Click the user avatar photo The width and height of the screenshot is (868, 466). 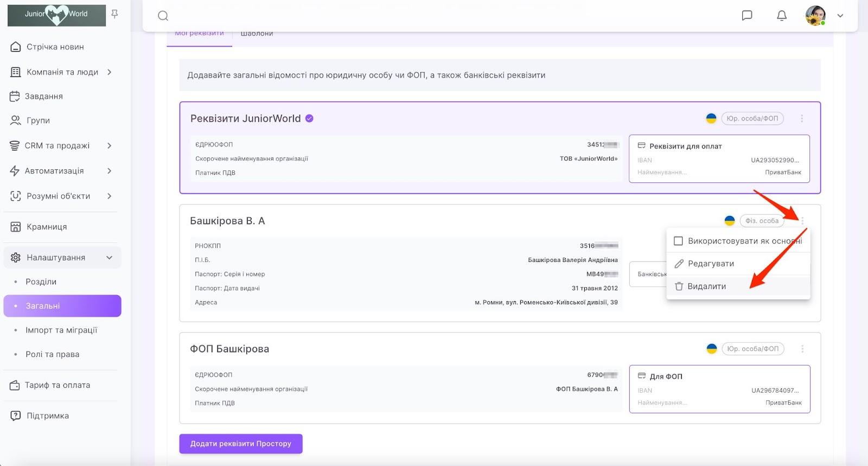point(815,16)
